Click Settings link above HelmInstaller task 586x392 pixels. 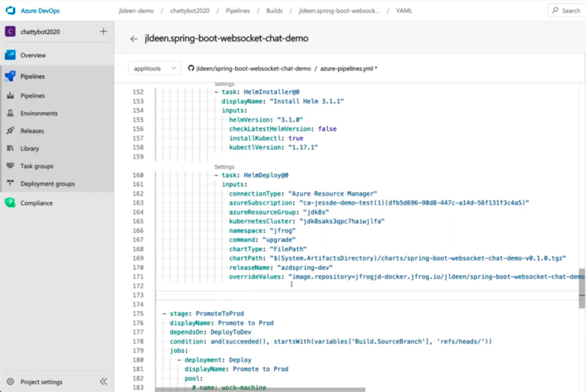224,84
